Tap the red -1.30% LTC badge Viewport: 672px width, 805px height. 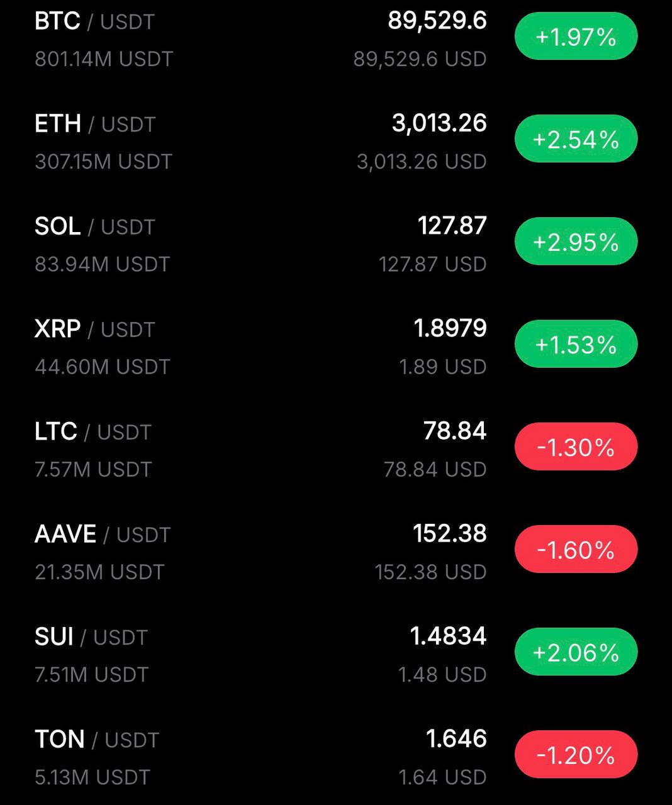576,447
